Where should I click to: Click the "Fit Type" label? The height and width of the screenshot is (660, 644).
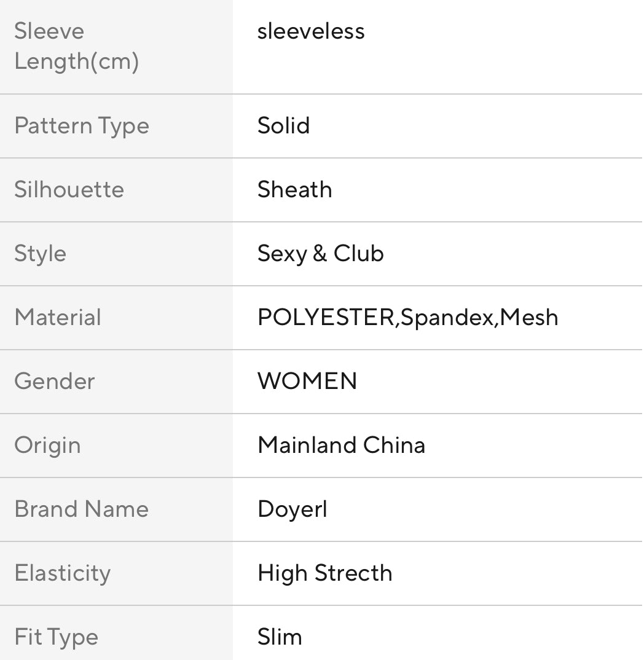point(56,637)
